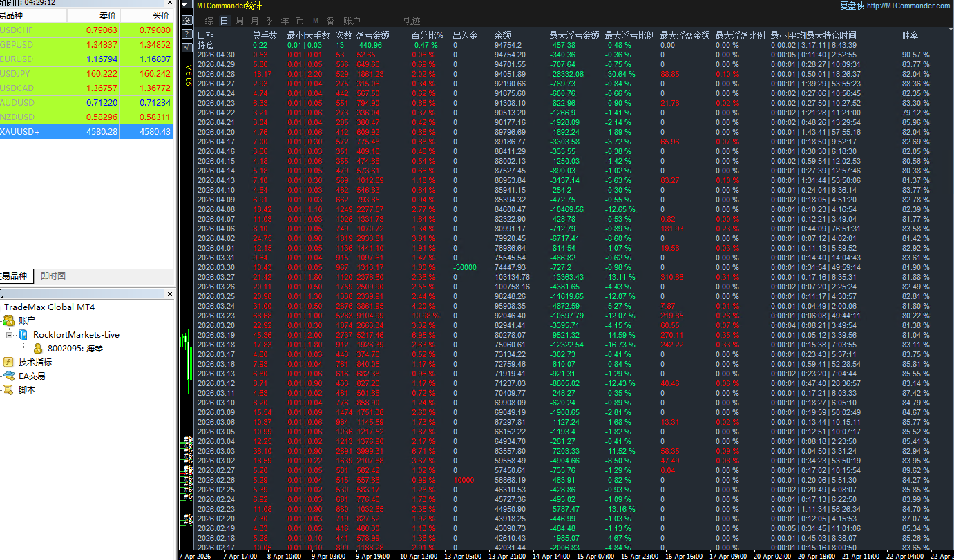
Task: Open the 脚本 scripts icon
Action: click(x=8, y=389)
